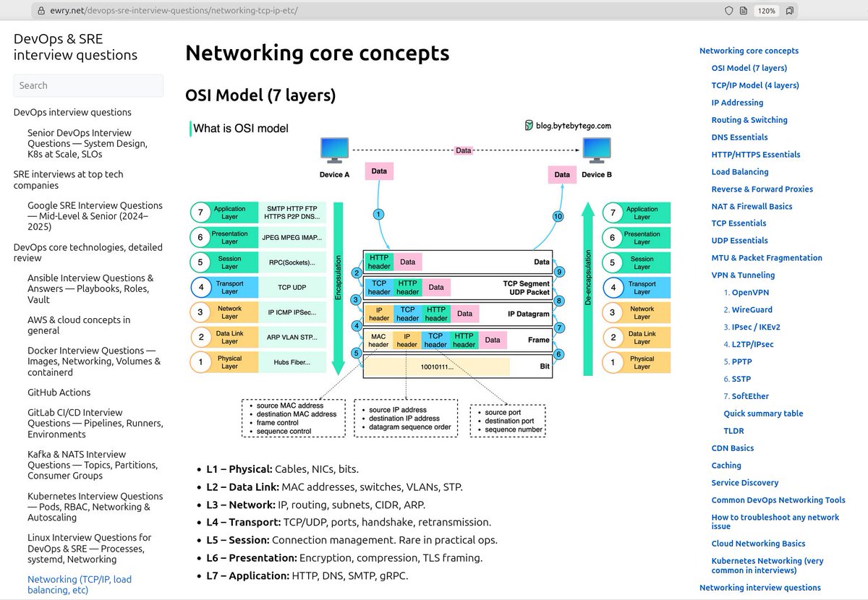Open AWS & cloud concepts in general
This screenshot has width=868, height=600.
[79, 325]
